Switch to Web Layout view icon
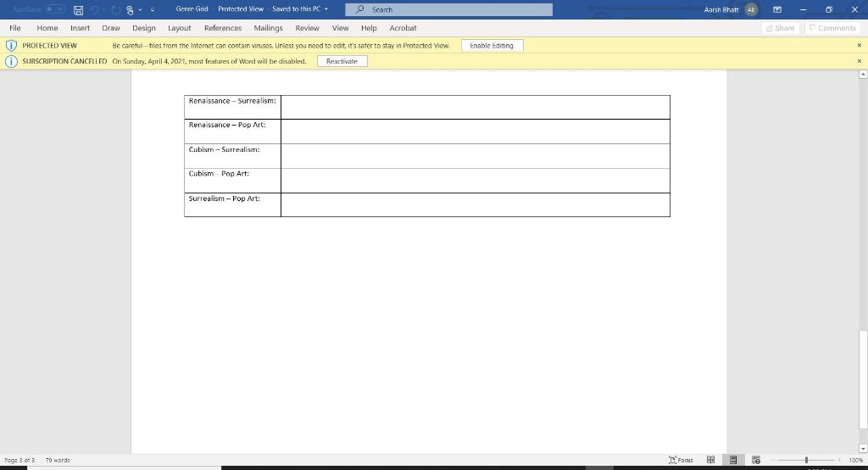 [x=755, y=460]
